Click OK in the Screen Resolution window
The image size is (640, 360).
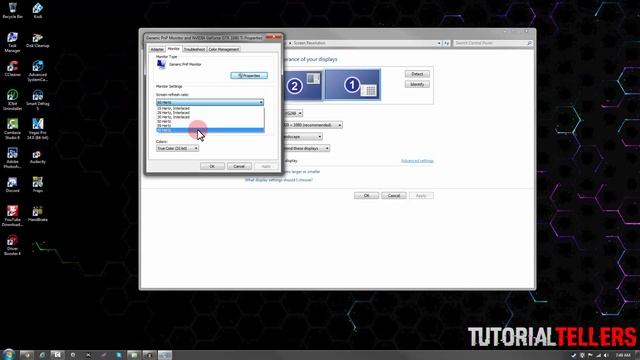click(x=366, y=196)
